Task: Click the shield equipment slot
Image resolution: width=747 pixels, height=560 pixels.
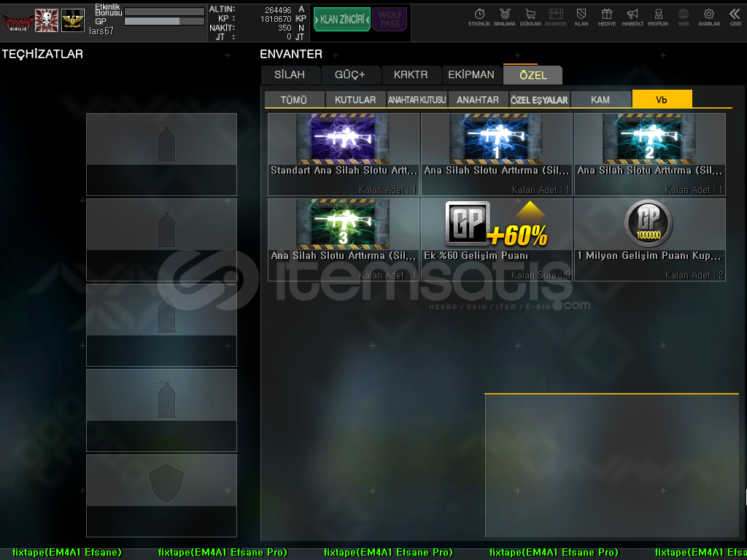Action: [x=161, y=496]
